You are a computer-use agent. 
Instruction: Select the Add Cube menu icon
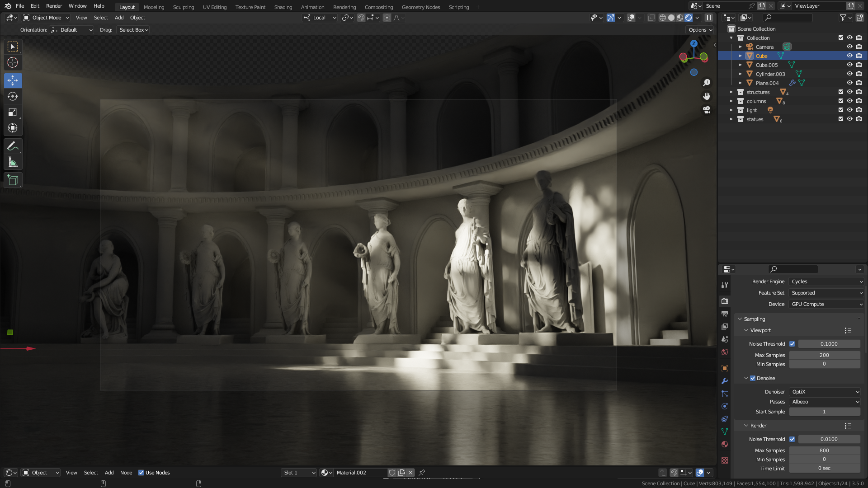coord(13,180)
